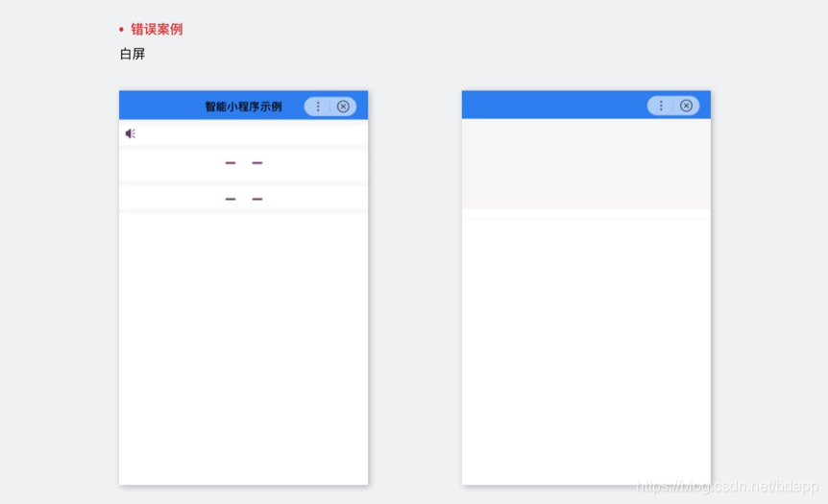Close the right blank mini program via X icon
Screen dimensions: 828x504
coord(686,106)
